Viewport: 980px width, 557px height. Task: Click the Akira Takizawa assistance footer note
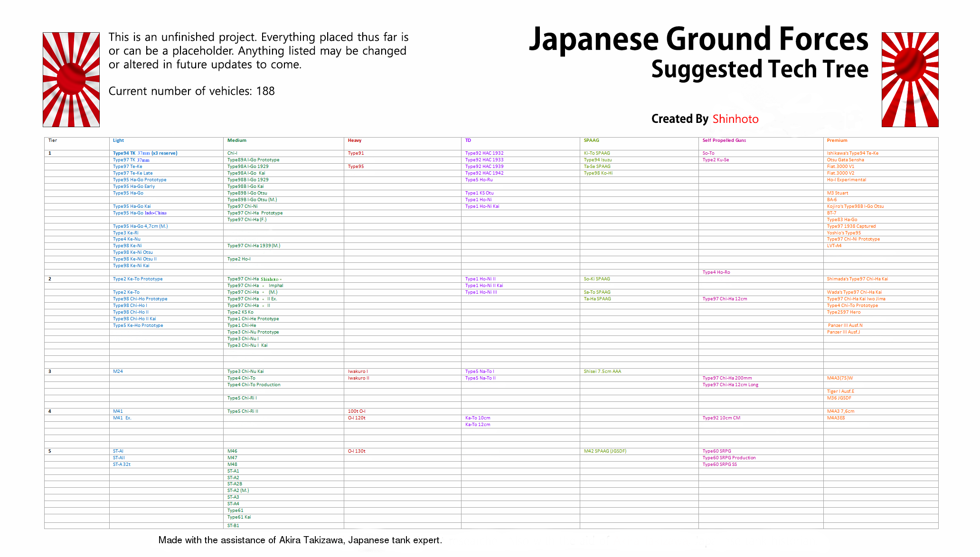300,540
